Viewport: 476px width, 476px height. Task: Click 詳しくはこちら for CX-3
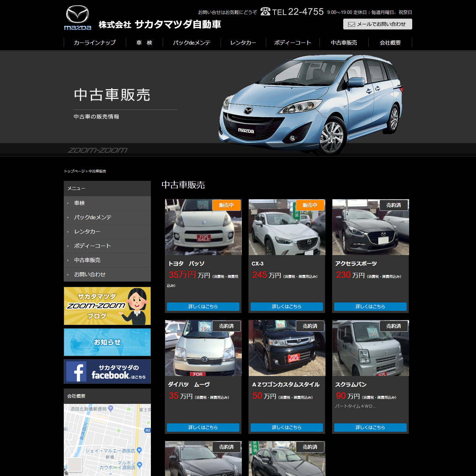287,306
